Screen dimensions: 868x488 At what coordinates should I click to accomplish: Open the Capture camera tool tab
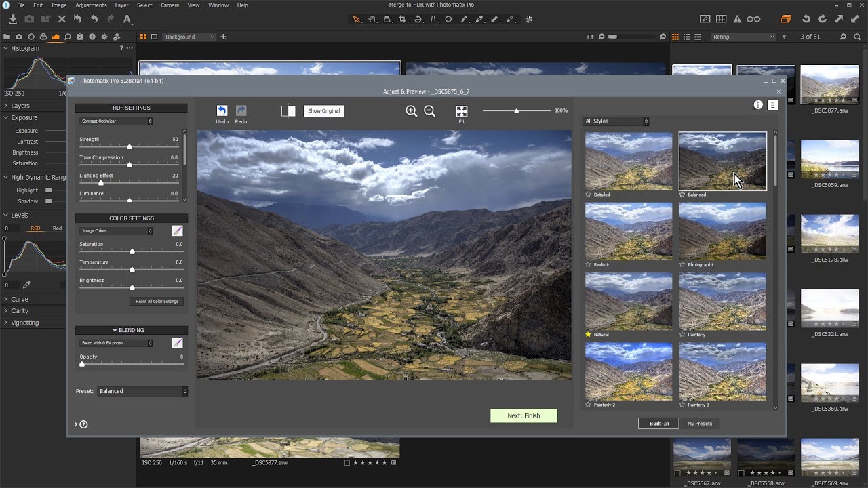(x=19, y=37)
